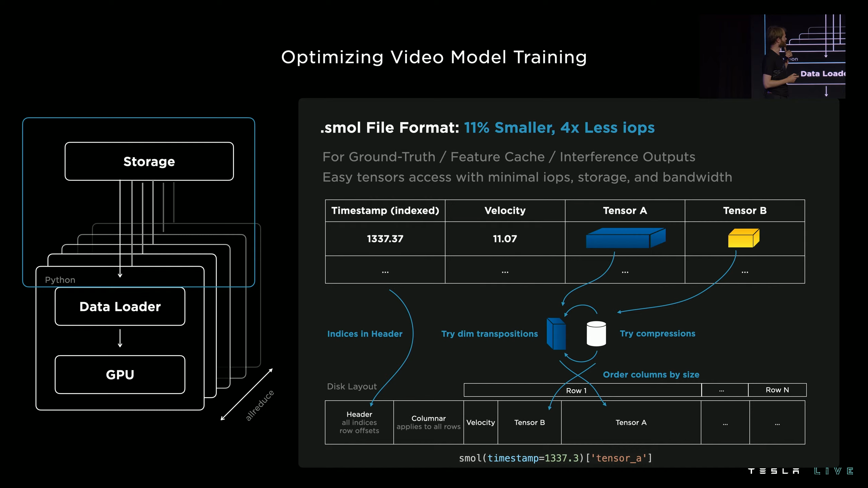Click the arrow between Data Loader and GPU
The image size is (868, 488).
click(x=120, y=338)
